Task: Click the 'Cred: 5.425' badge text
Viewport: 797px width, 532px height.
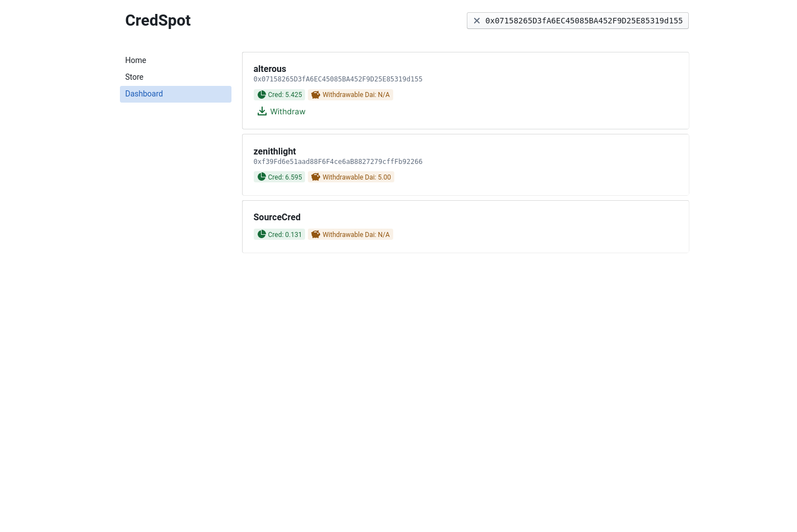Action: point(285,95)
